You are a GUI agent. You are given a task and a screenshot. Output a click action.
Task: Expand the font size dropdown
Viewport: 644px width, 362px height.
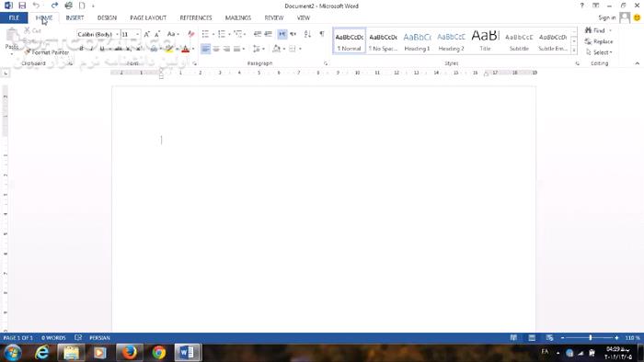(x=138, y=34)
